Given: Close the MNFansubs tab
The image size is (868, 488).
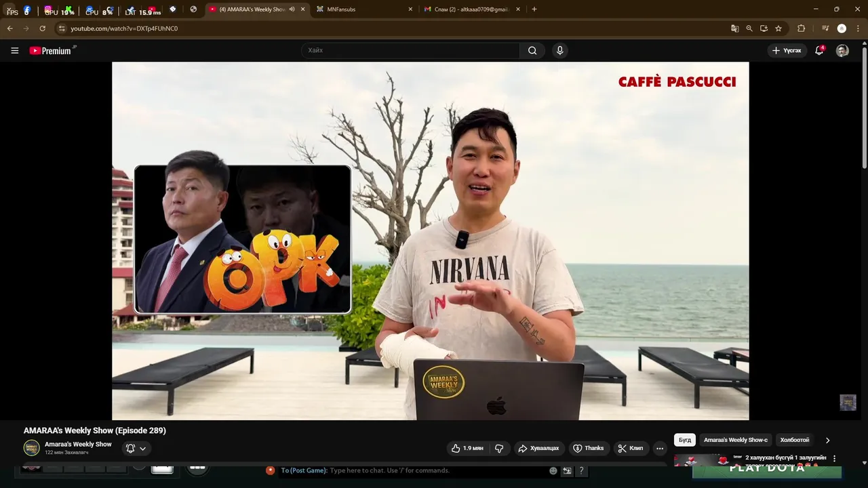Looking at the screenshot, I should click(410, 9).
